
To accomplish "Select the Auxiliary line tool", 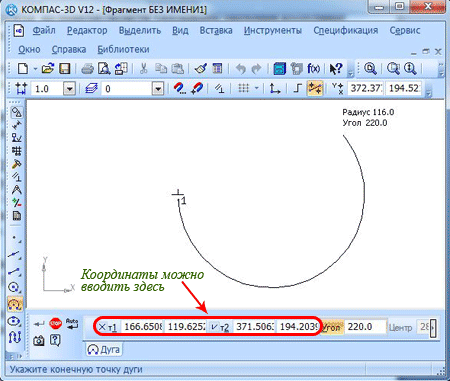I will pyautogui.click(x=15, y=255).
